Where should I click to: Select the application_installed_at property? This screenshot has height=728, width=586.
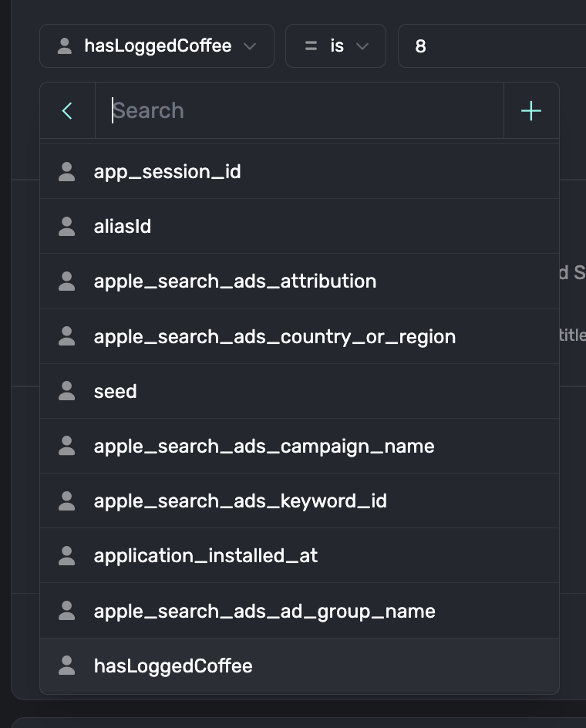pyautogui.click(x=206, y=556)
